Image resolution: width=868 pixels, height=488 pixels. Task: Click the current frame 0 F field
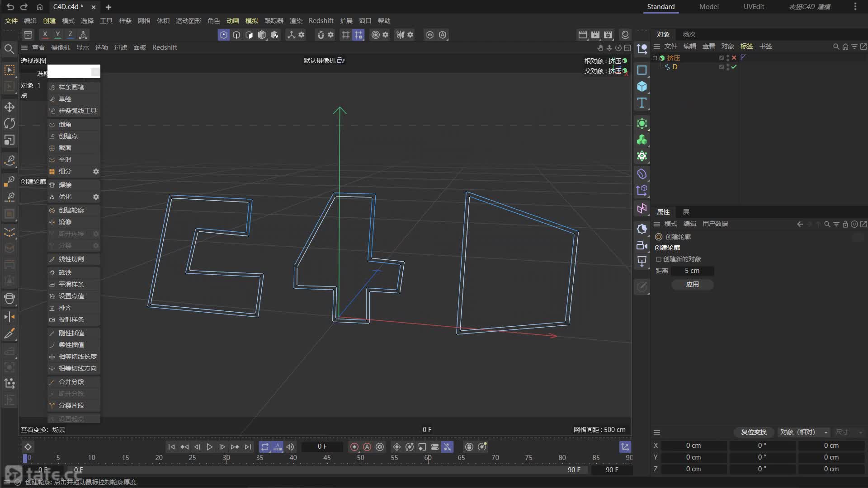pos(322,446)
